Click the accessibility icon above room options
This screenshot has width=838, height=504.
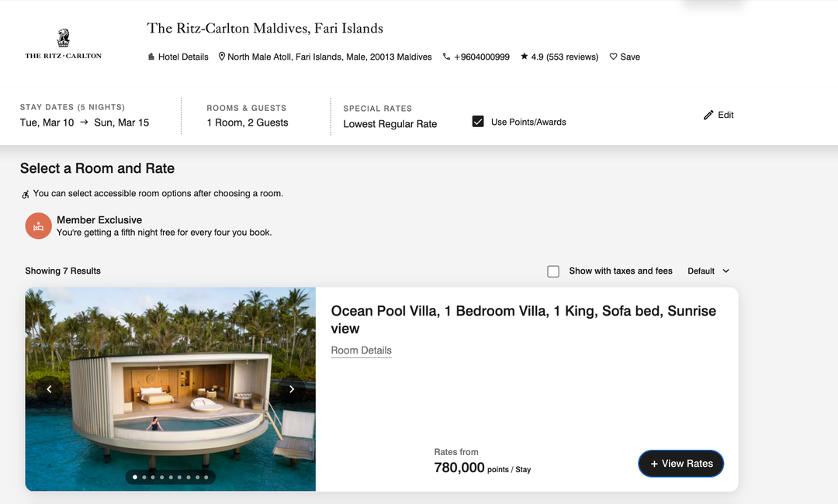(25, 193)
